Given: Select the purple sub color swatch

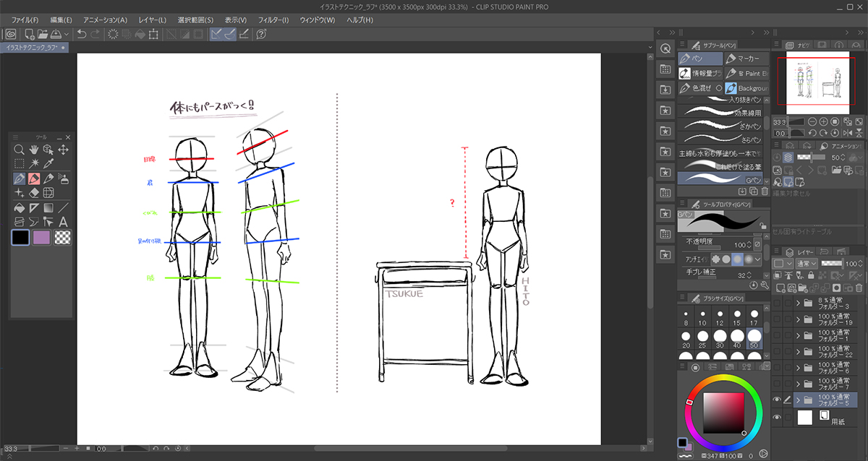Looking at the screenshot, I should 42,238.
